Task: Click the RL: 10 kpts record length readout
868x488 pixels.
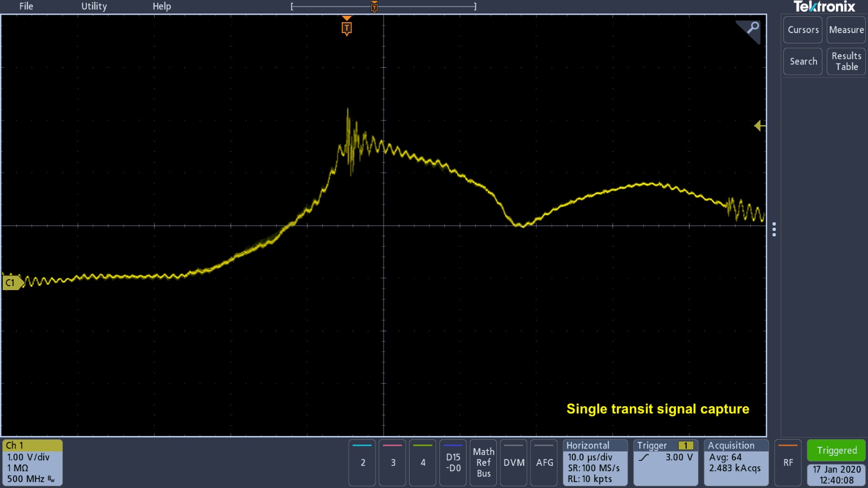Action: tap(590, 479)
